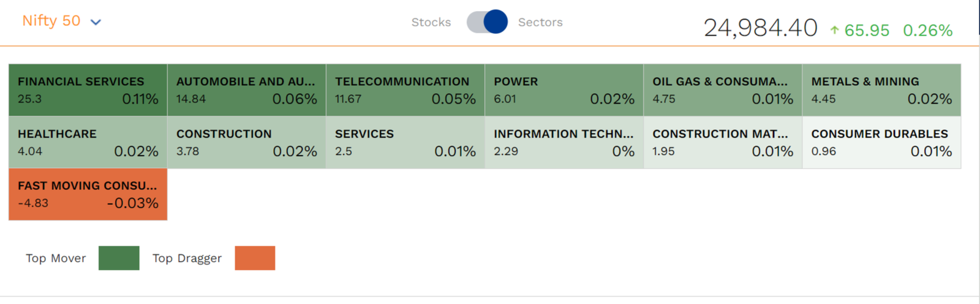Screen dimensions: 980x304
Task: Select the Fast Moving Consumer Goods tile
Action: pos(88,194)
